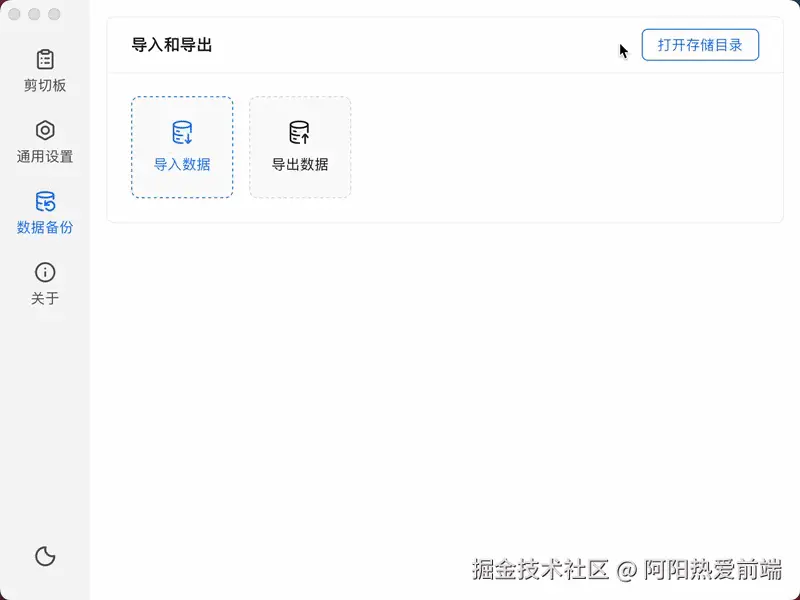Image resolution: width=800 pixels, height=600 pixels.
Task: Click the gray dashed export card border area
Action: 300,147
